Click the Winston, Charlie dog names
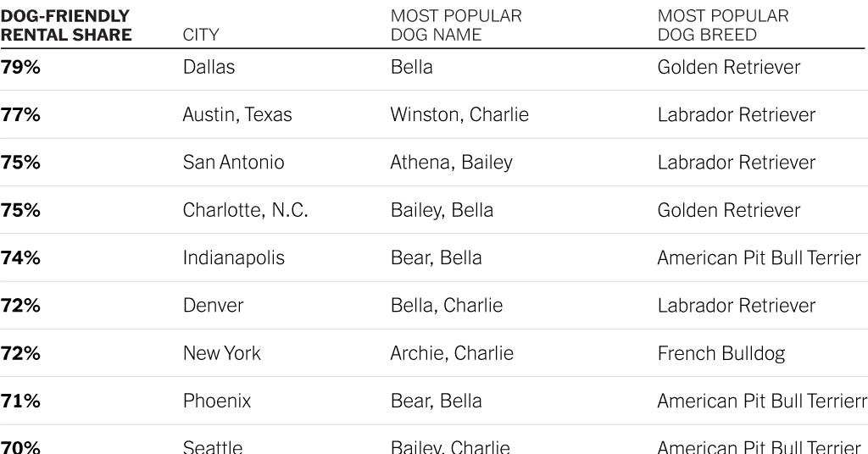Image resolution: width=868 pixels, height=454 pixels. click(459, 114)
